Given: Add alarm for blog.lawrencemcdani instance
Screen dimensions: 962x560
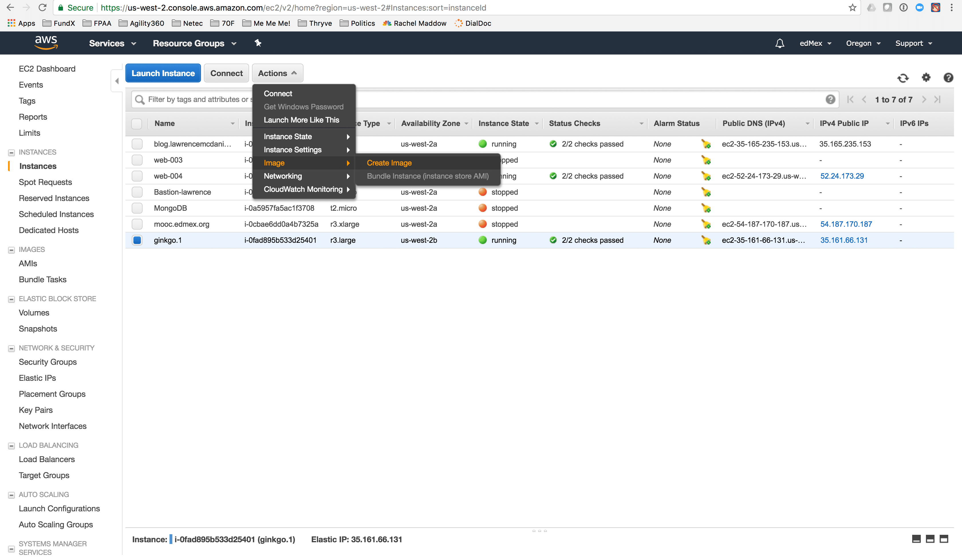Looking at the screenshot, I should pos(706,144).
